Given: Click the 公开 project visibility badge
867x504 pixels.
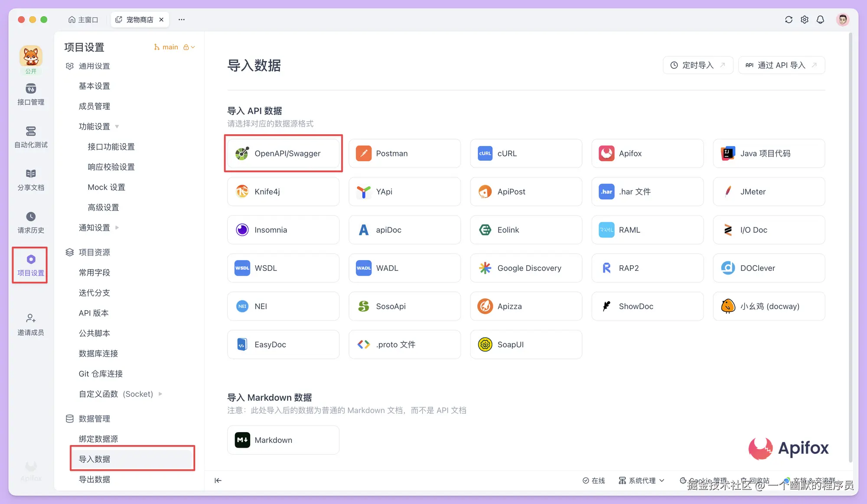Looking at the screenshot, I should pos(31,71).
